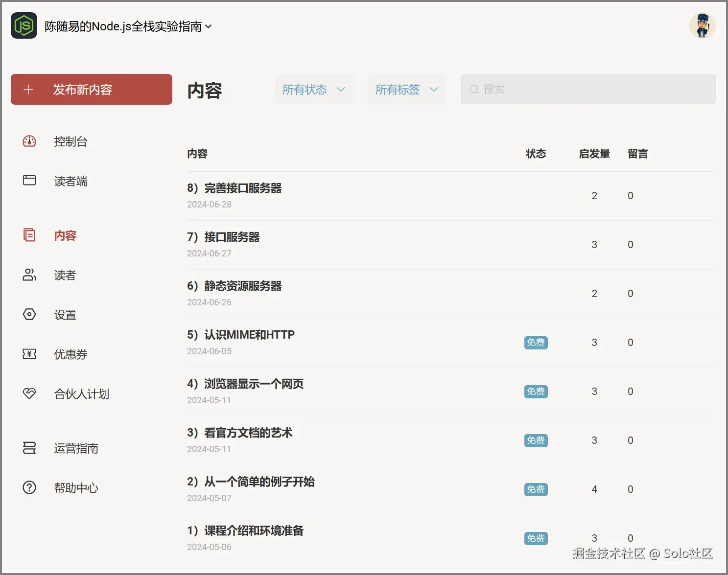Open article 6) 静态资源服务器
The image size is (728, 575).
point(234,286)
